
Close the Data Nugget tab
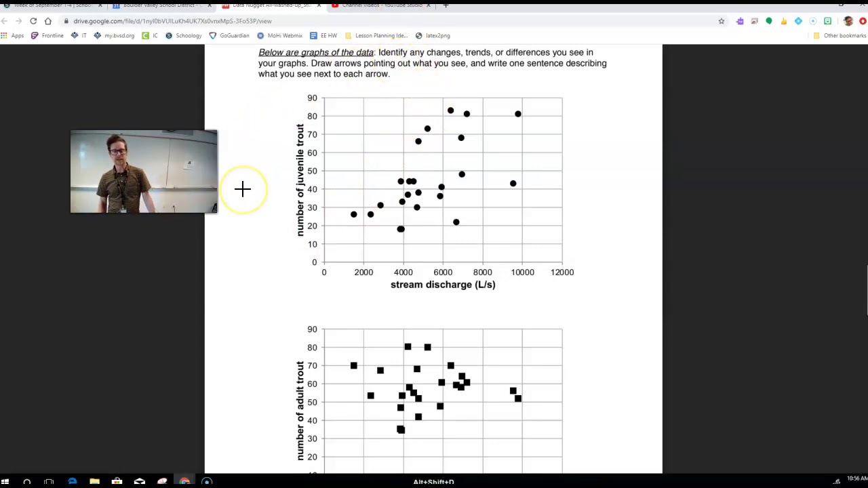point(319,5)
